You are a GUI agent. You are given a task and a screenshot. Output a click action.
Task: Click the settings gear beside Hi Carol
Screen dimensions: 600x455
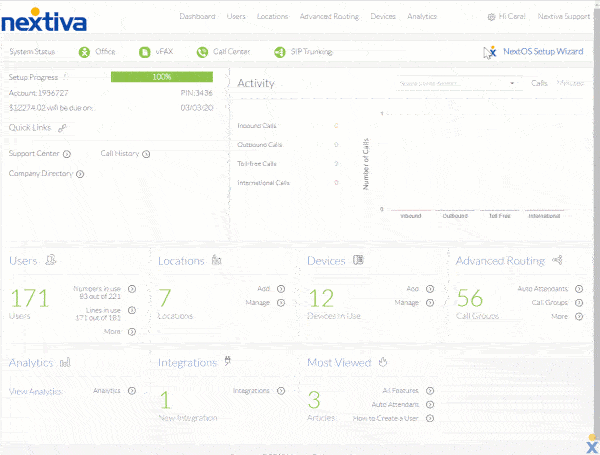pos(491,17)
